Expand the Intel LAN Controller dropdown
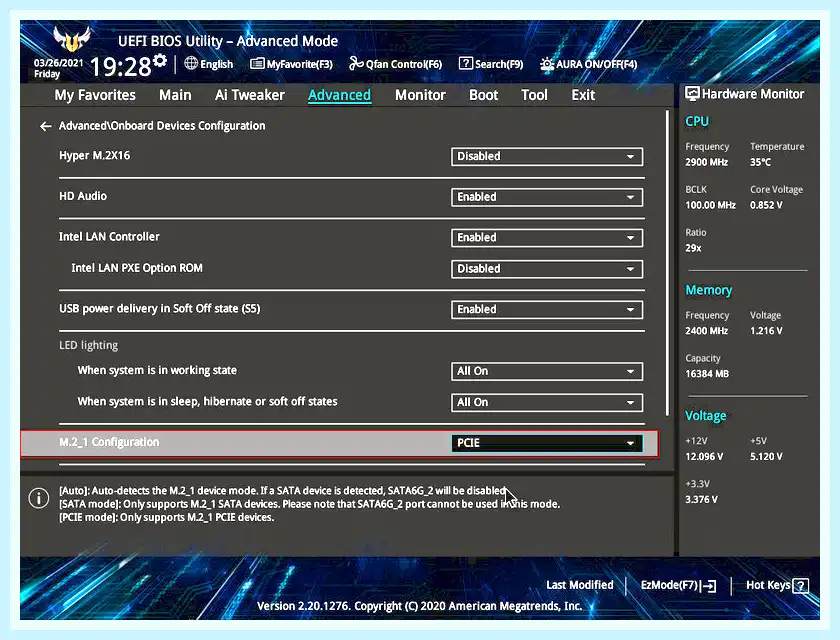Screen dimensions: 840x640 (547, 238)
